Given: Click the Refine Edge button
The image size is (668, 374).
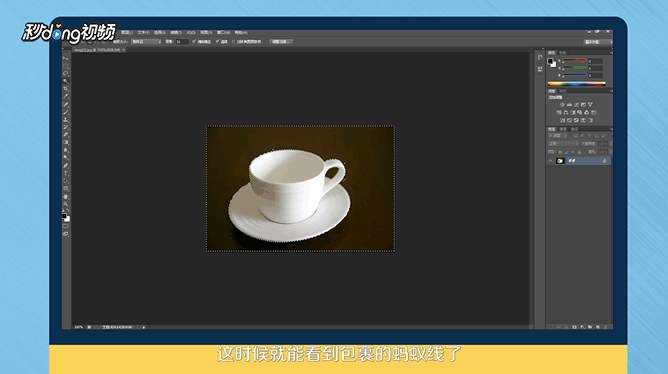Looking at the screenshot, I should coord(281,41).
